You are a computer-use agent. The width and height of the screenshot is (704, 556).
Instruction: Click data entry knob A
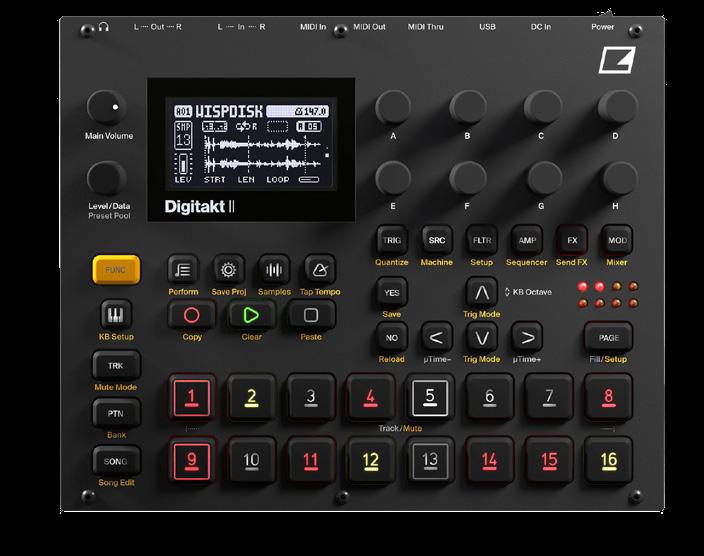(x=393, y=108)
